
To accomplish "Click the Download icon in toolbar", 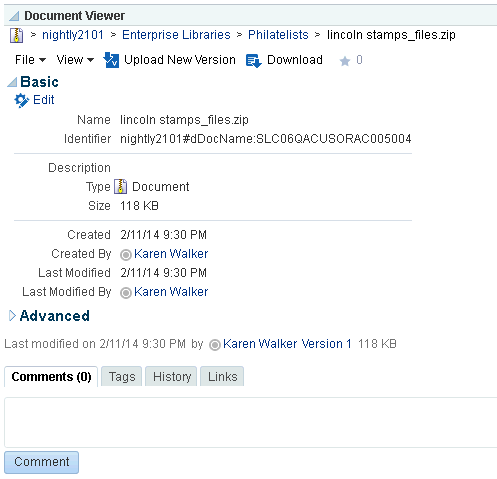I will pos(254,61).
